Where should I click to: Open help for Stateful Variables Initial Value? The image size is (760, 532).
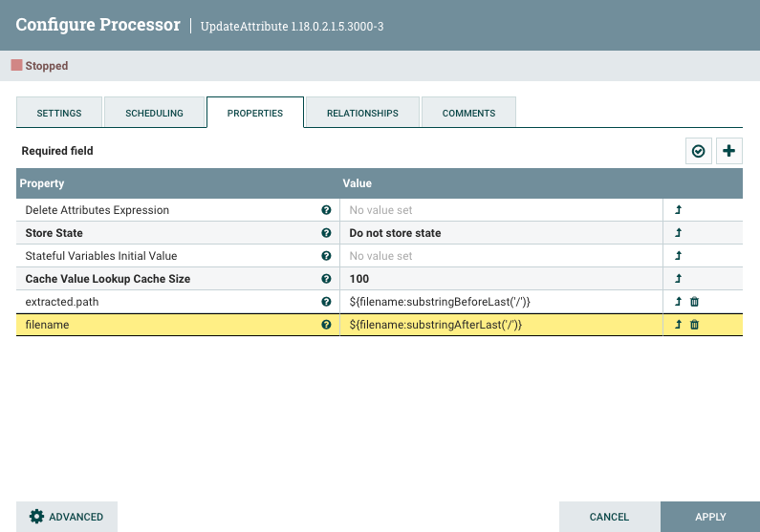(327, 256)
